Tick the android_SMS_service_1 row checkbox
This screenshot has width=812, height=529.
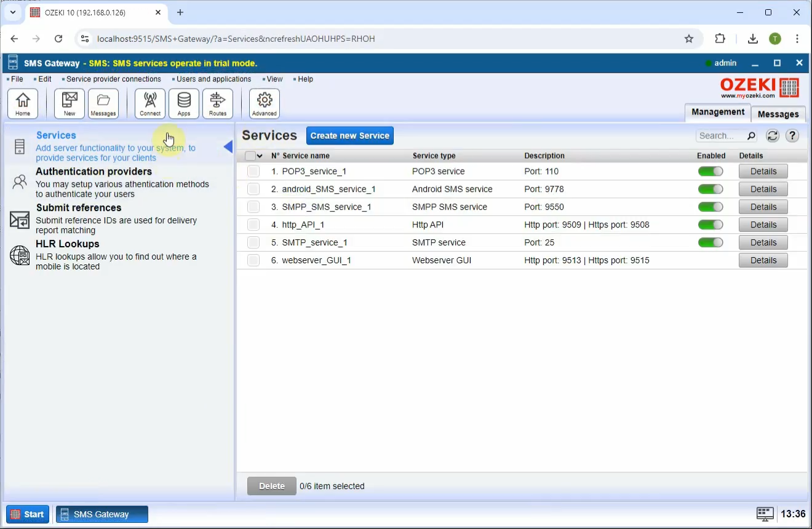[x=253, y=189]
